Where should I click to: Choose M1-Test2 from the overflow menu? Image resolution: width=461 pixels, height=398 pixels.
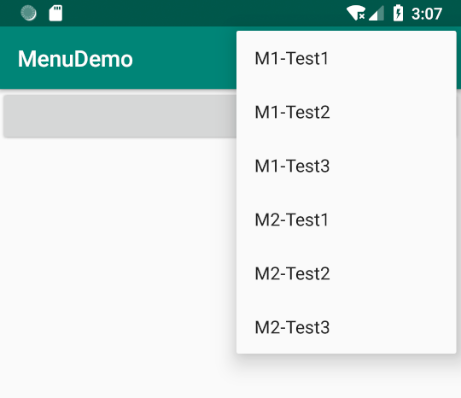click(x=346, y=112)
